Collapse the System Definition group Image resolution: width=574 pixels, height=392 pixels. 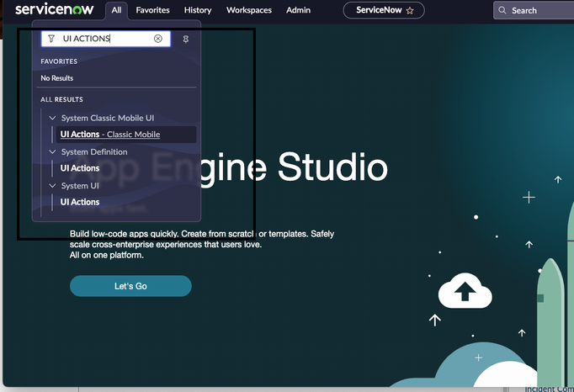coord(52,151)
